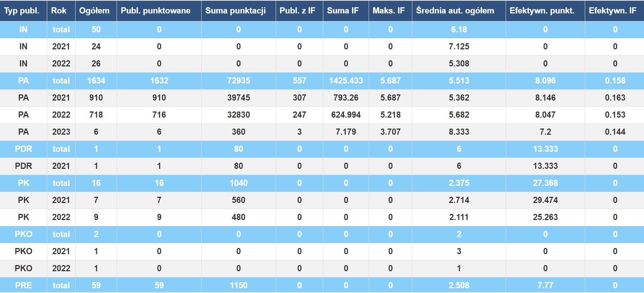Click the PA 2021 value 39745

pos(239,98)
